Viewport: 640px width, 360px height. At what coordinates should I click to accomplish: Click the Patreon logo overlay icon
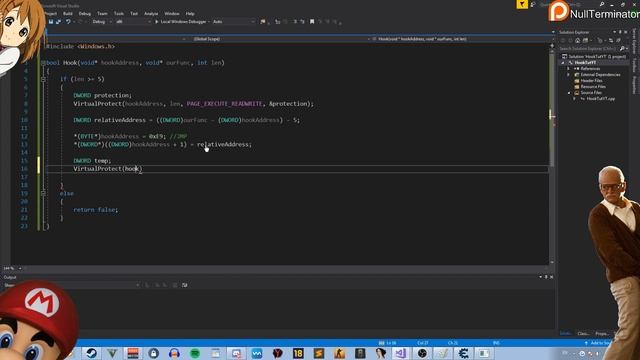coord(559,11)
